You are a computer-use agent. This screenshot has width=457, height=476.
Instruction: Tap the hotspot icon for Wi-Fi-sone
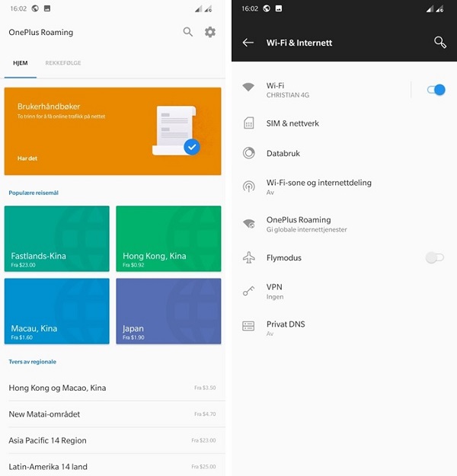click(248, 187)
